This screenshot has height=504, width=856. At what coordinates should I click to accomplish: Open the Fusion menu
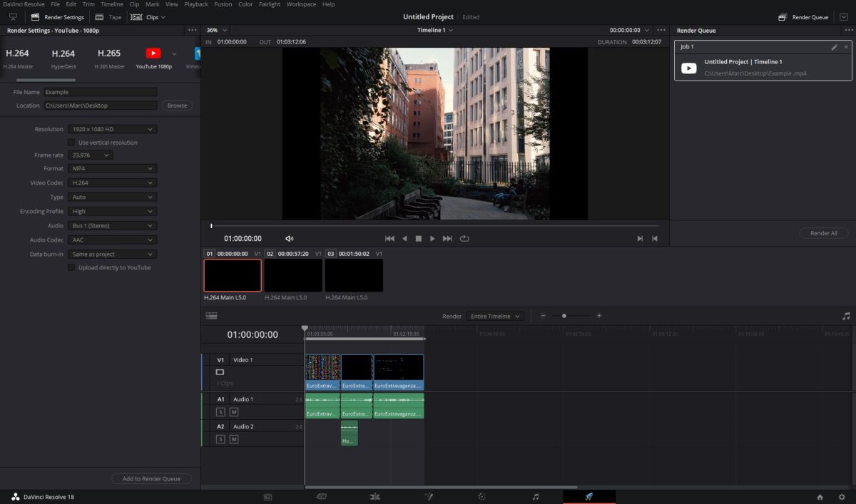(x=223, y=4)
